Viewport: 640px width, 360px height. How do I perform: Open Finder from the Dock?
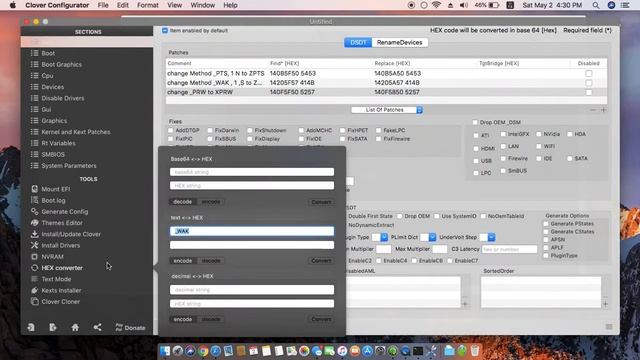coord(165,350)
